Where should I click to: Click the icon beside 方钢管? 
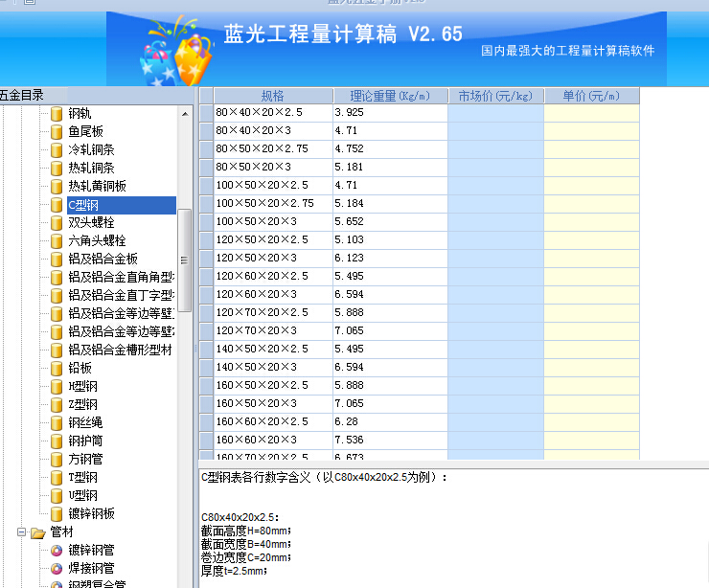point(57,459)
